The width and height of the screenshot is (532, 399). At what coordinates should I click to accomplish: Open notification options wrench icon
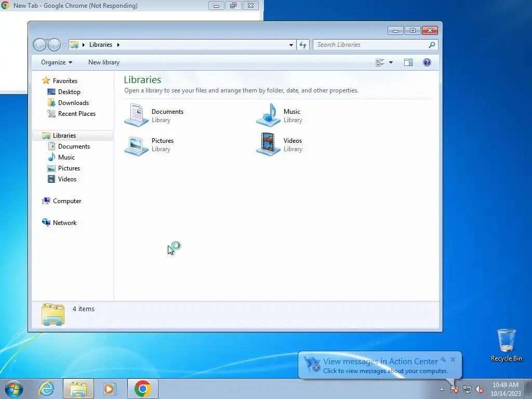tap(443, 360)
